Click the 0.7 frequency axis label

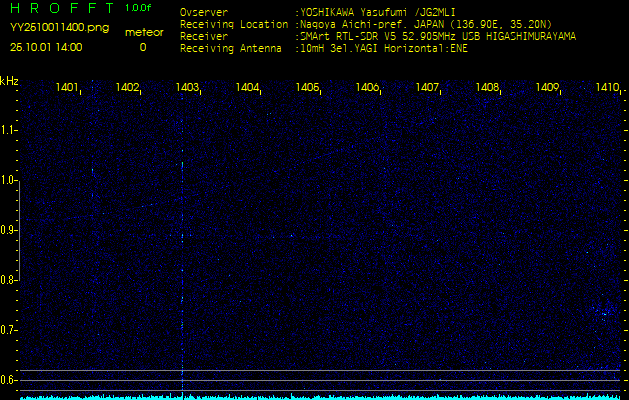point(8,330)
